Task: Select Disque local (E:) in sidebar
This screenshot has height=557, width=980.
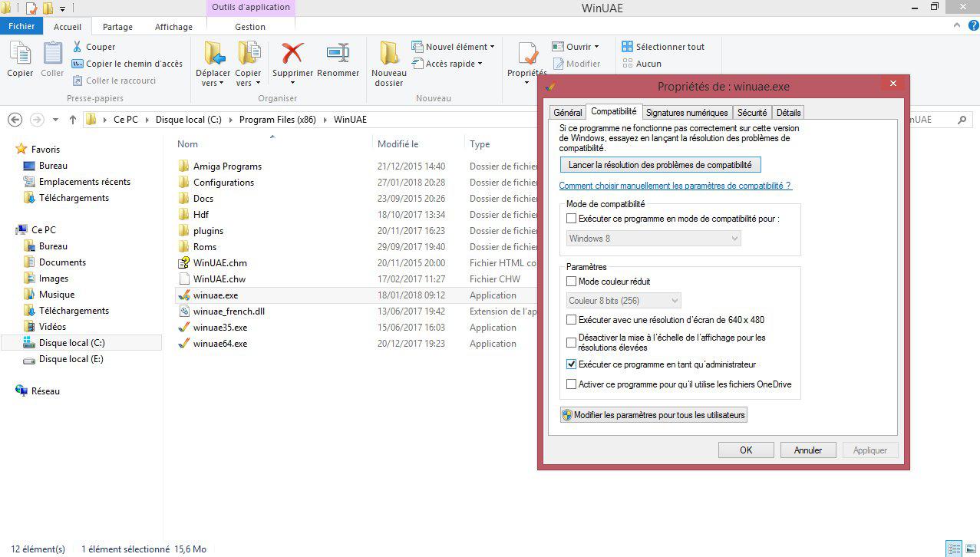Action: tap(71, 359)
